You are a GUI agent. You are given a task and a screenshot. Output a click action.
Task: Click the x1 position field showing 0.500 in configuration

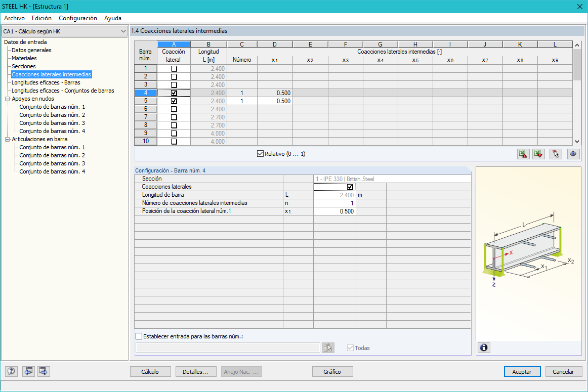pyautogui.click(x=334, y=211)
